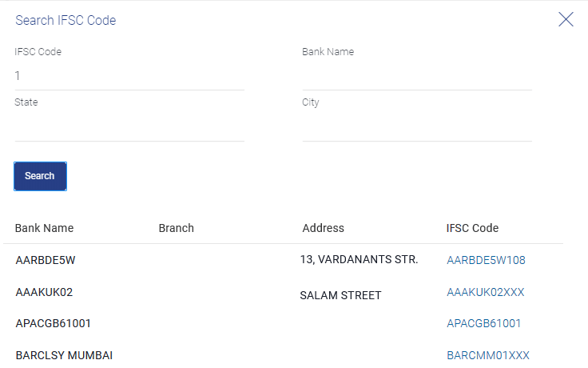This screenshot has height=368, width=588.
Task: Click the Search button
Action: (40, 176)
